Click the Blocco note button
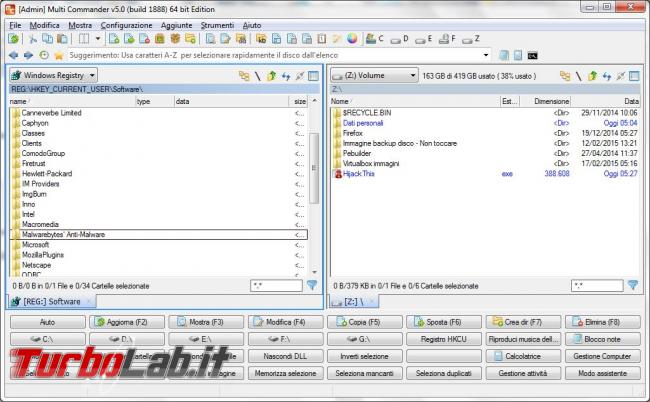Image resolution: width=650 pixels, height=402 pixels. pyautogui.click(x=602, y=339)
